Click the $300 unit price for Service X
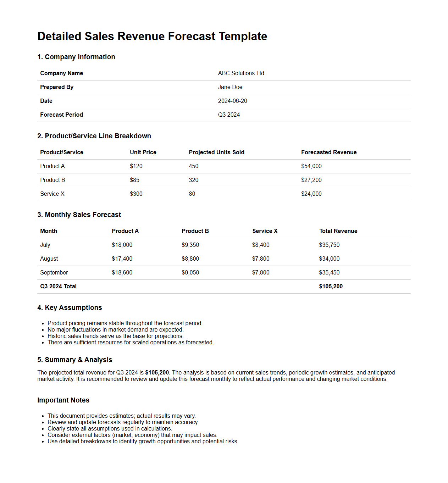 [x=136, y=194]
